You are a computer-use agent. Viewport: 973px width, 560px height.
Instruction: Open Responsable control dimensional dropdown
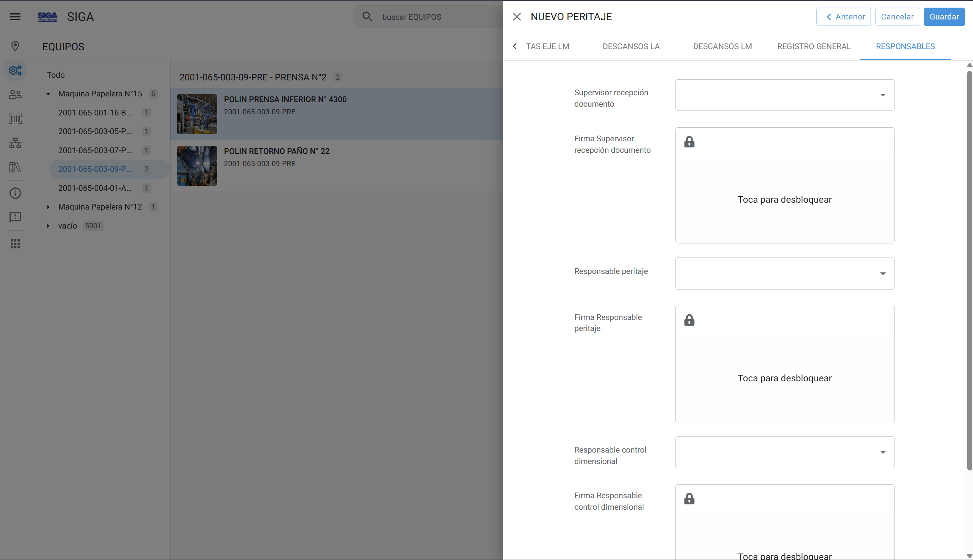click(784, 452)
